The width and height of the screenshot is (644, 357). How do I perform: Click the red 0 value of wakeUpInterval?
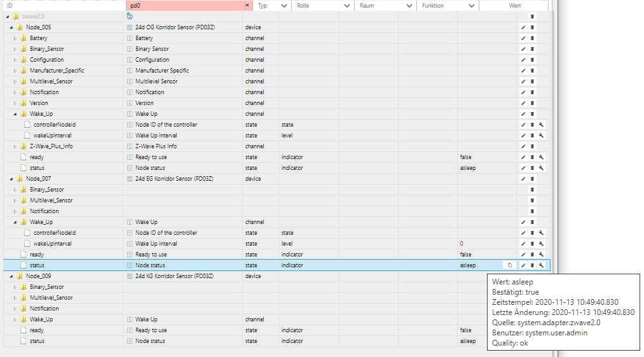pyautogui.click(x=462, y=244)
